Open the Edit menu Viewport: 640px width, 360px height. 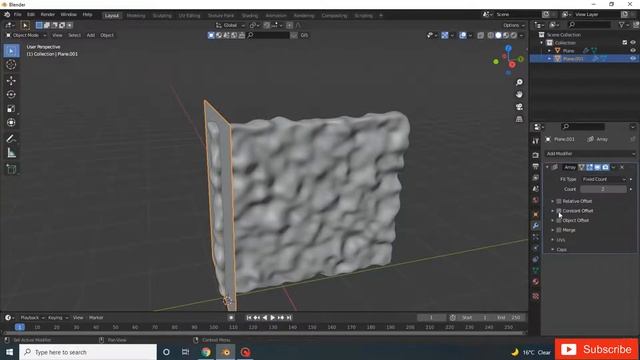pos(31,15)
